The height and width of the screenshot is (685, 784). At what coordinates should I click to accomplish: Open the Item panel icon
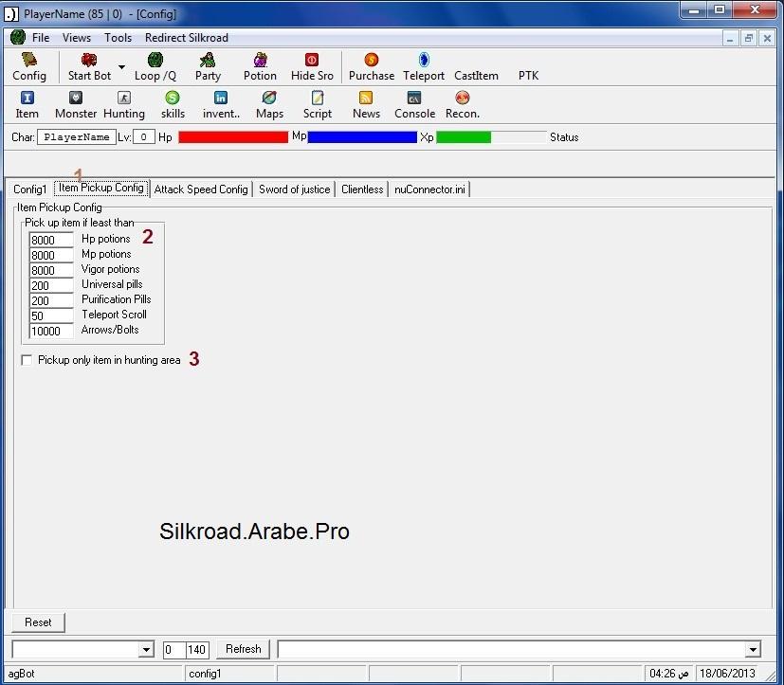click(x=27, y=105)
